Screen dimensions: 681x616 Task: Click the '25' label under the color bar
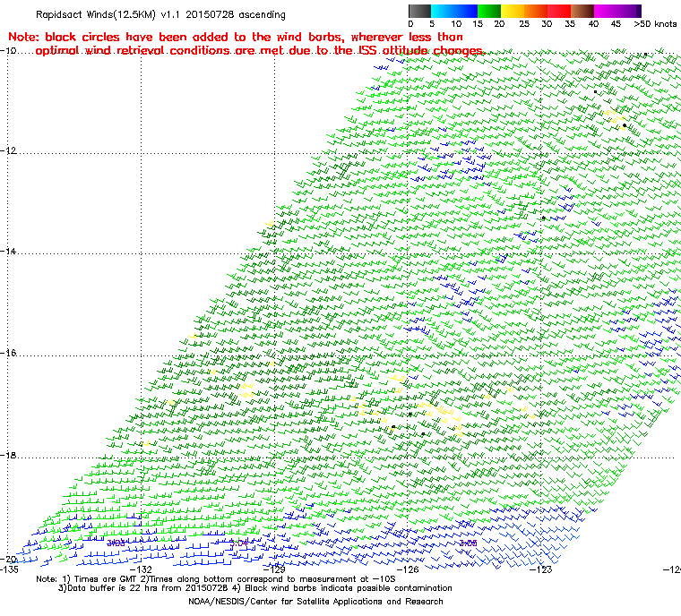pos(524,24)
